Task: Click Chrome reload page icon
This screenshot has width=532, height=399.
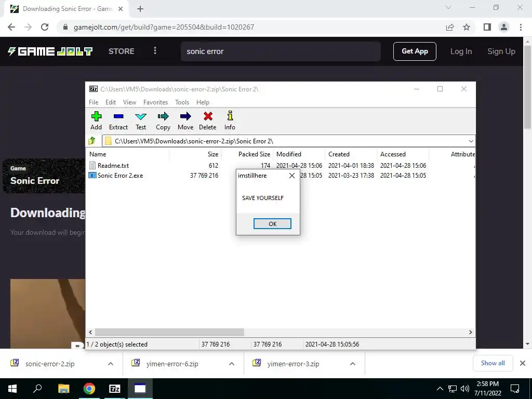Action: click(x=45, y=27)
